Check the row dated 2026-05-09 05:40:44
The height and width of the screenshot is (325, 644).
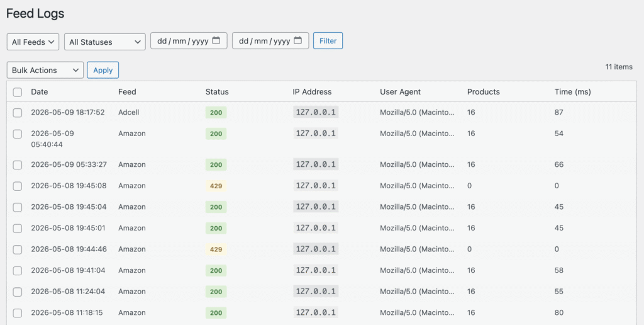coord(17,134)
